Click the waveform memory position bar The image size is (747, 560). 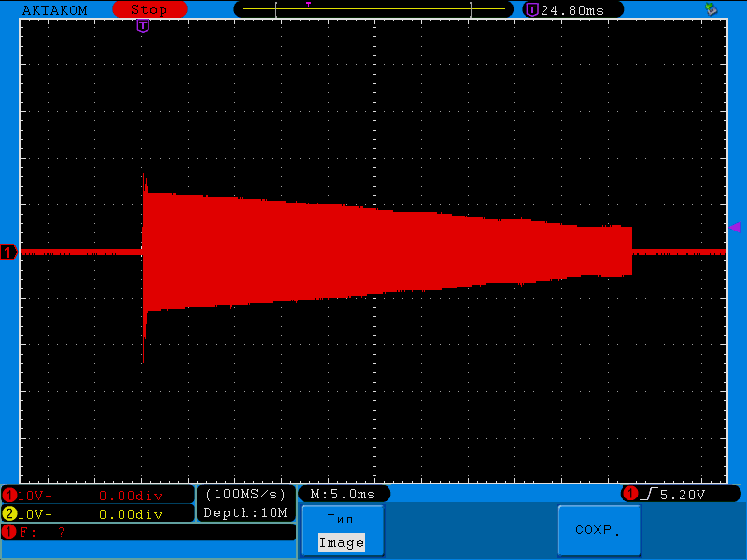click(373, 9)
